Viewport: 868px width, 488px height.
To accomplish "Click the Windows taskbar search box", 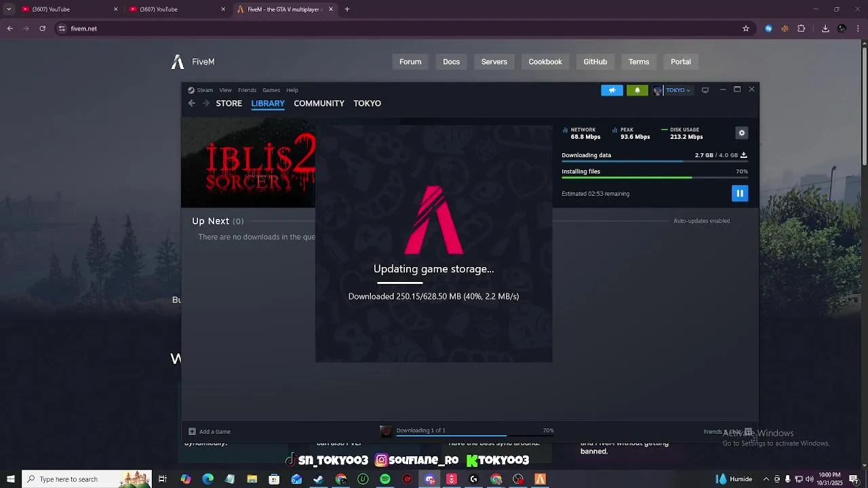I will pos(87,479).
